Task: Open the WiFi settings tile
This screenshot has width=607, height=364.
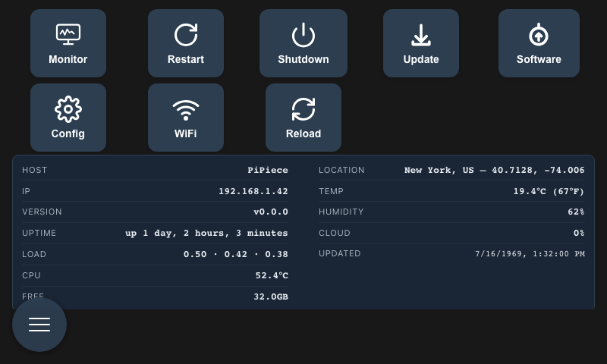Action: (186, 118)
